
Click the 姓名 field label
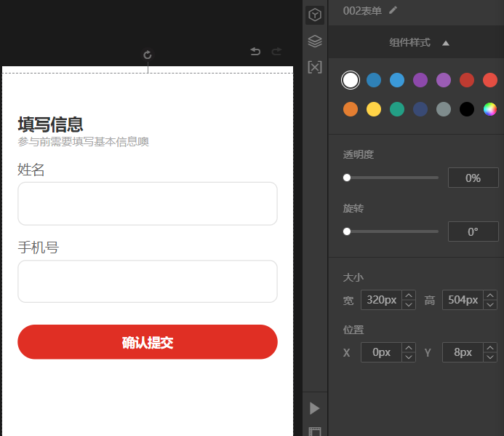coord(31,170)
